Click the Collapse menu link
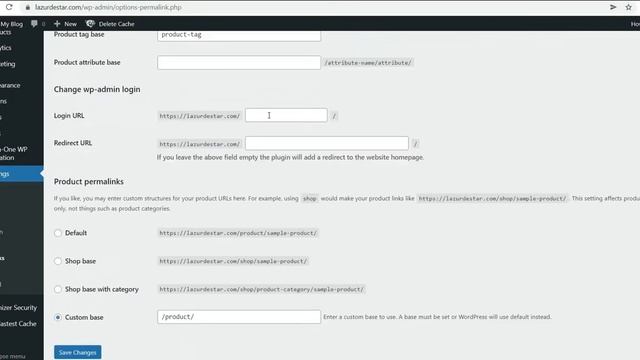This screenshot has height=360, width=640. point(13,356)
